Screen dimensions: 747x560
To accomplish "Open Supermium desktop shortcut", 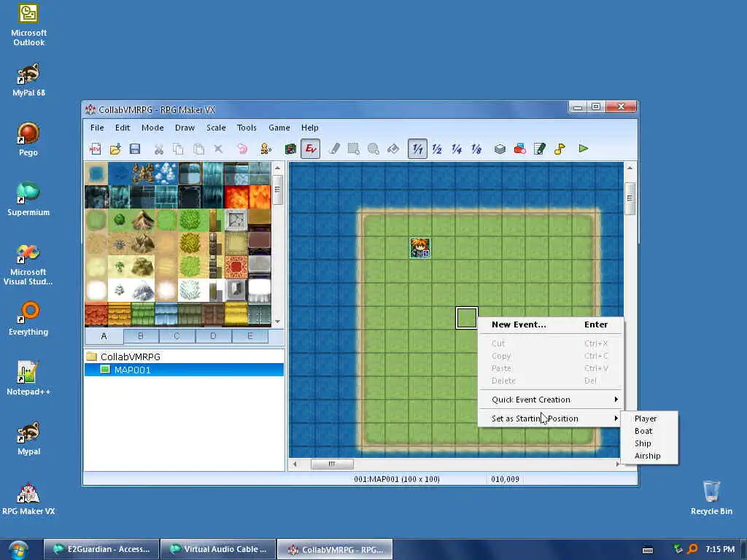I will coord(28,199).
